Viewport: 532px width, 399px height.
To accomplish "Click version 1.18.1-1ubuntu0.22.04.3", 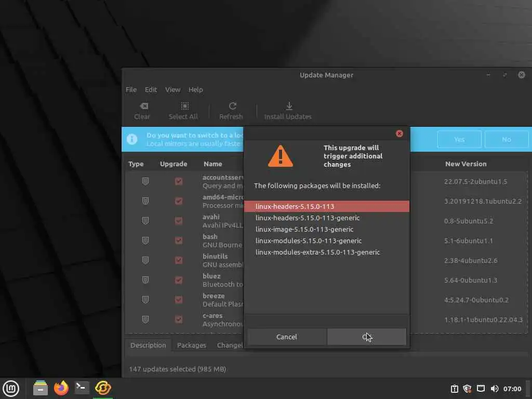I will (x=484, y=320).
